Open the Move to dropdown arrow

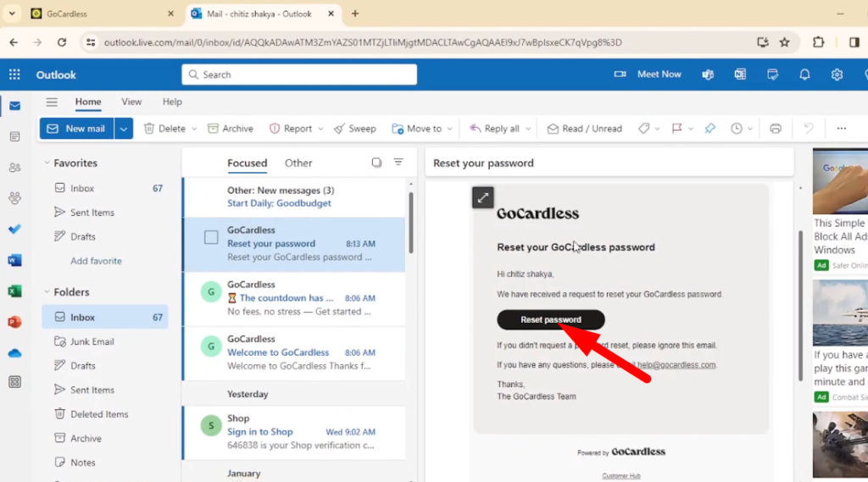[x=449, y=129]
